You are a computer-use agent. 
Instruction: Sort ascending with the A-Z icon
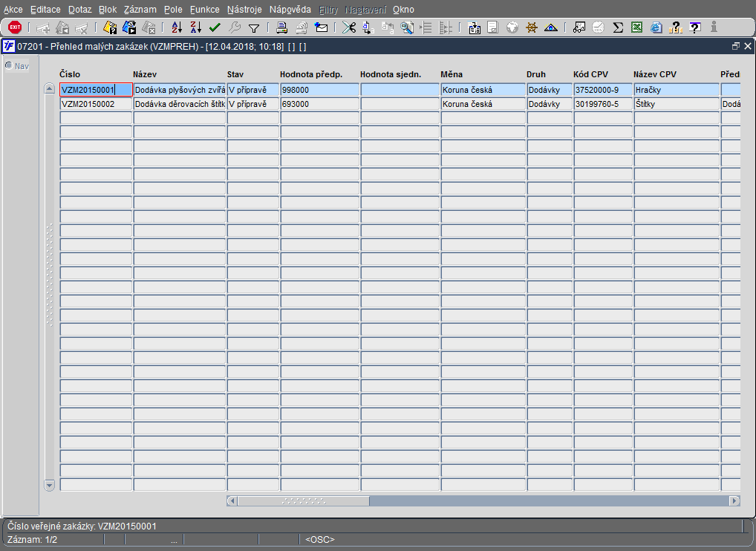pos(177,27)
